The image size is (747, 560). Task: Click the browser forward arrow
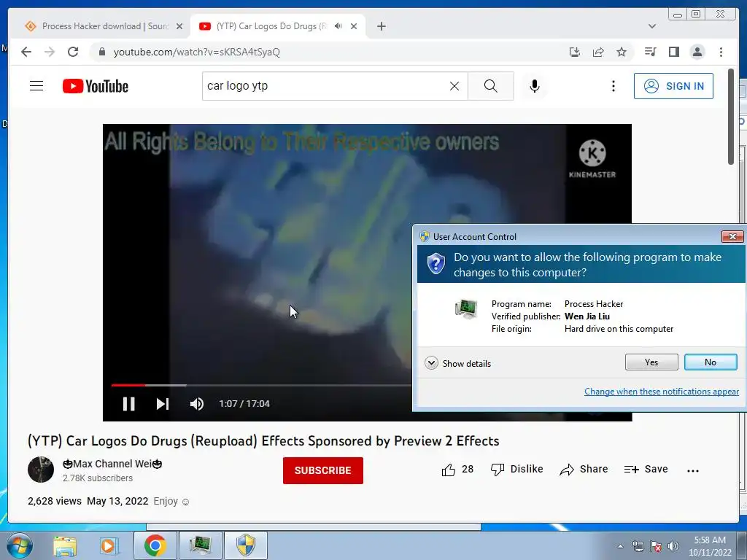coord(50,52)
